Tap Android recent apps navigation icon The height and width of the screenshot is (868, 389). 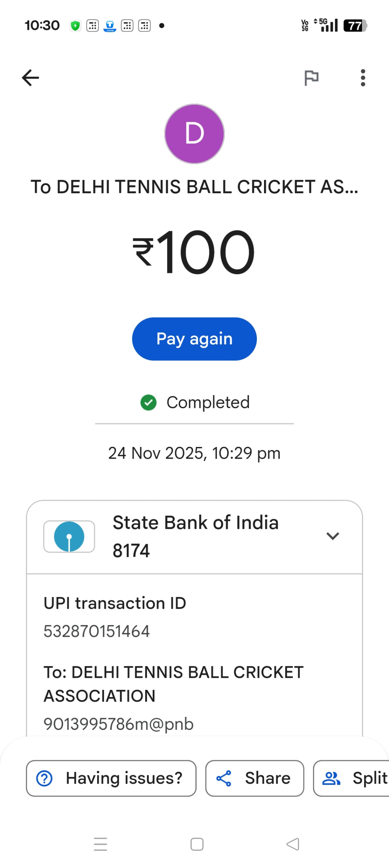[x=101, y=844]
